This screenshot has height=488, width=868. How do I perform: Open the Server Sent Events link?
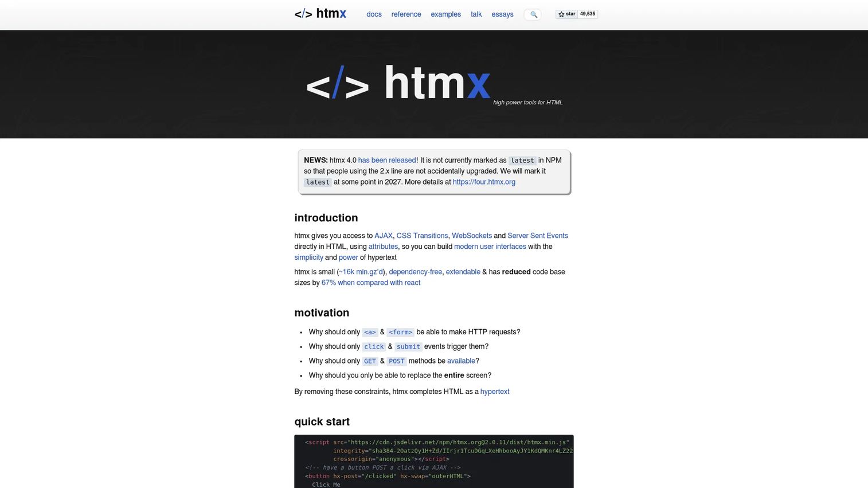538,236
